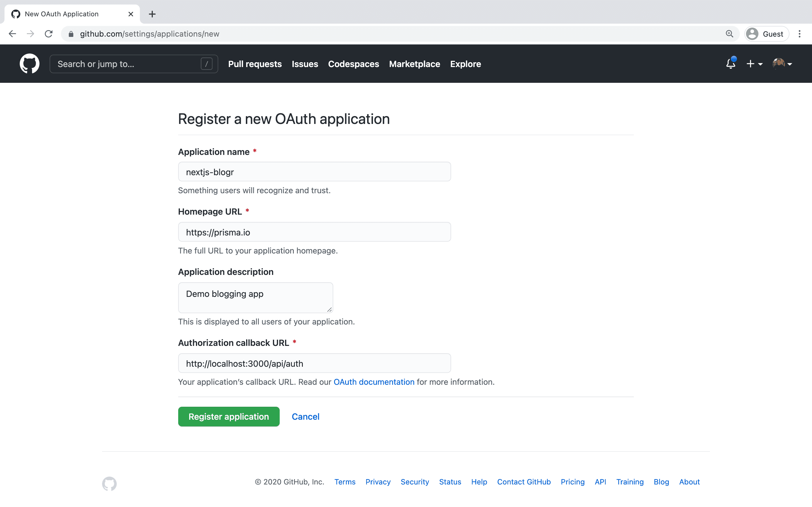812x507 pixels.
Task: Open the create new menu via the plus icon
Action: [751, 64]
